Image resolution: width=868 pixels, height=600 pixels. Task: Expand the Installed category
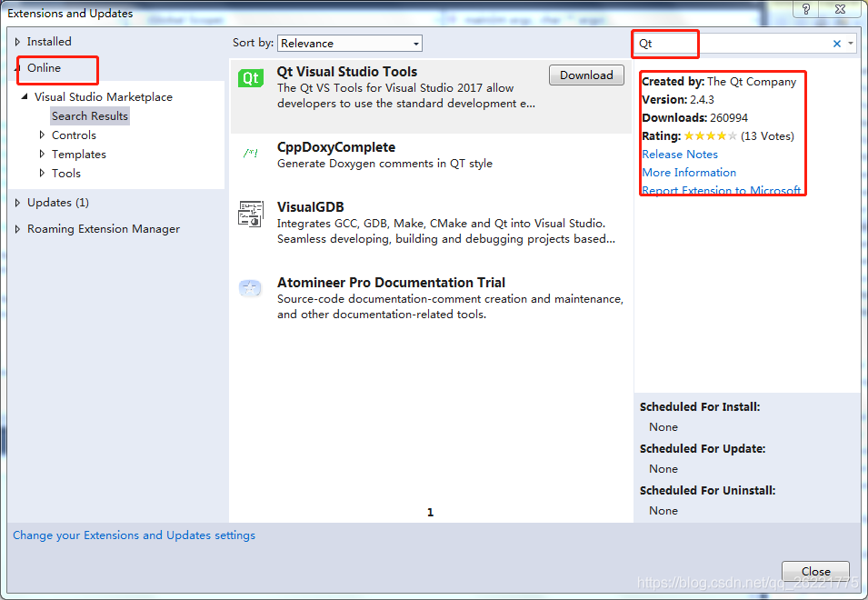pyautogui.click(x=17, y=42)
